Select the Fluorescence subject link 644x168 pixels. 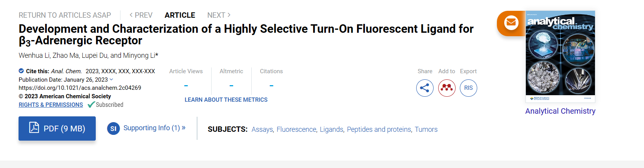[x=296, y=129]
